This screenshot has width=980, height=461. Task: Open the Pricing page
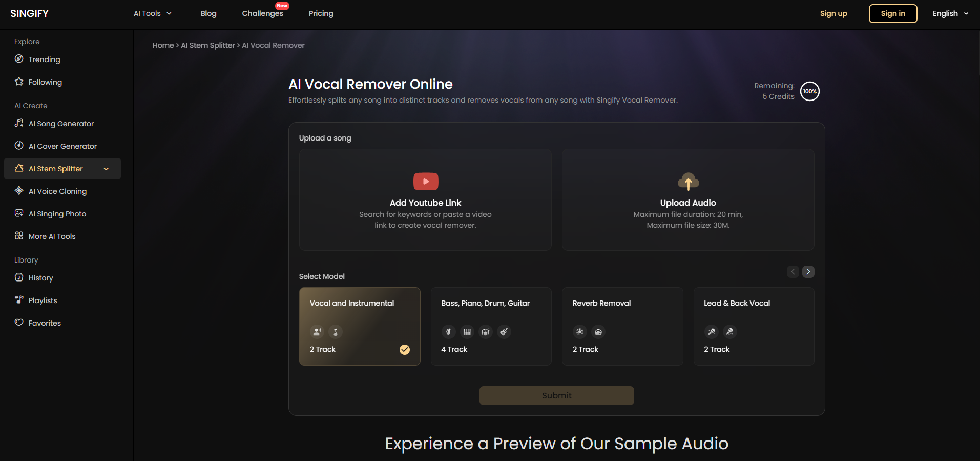[x=321, y=13]
